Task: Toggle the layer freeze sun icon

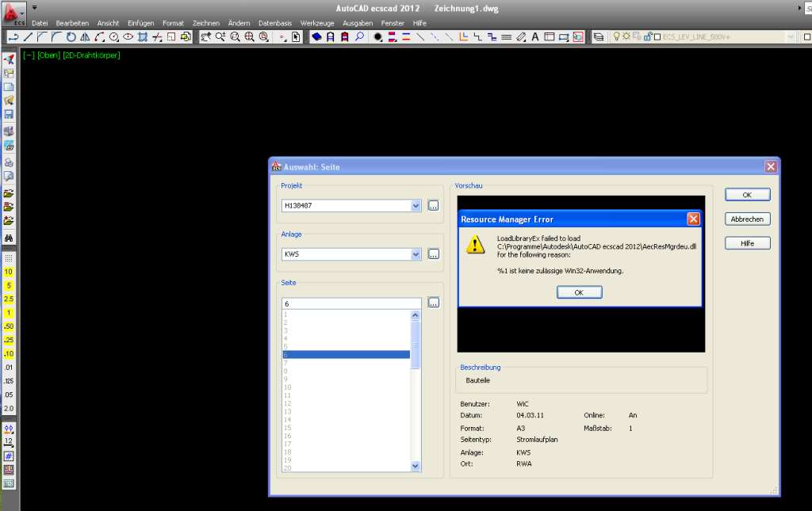Action: point(626,36)
